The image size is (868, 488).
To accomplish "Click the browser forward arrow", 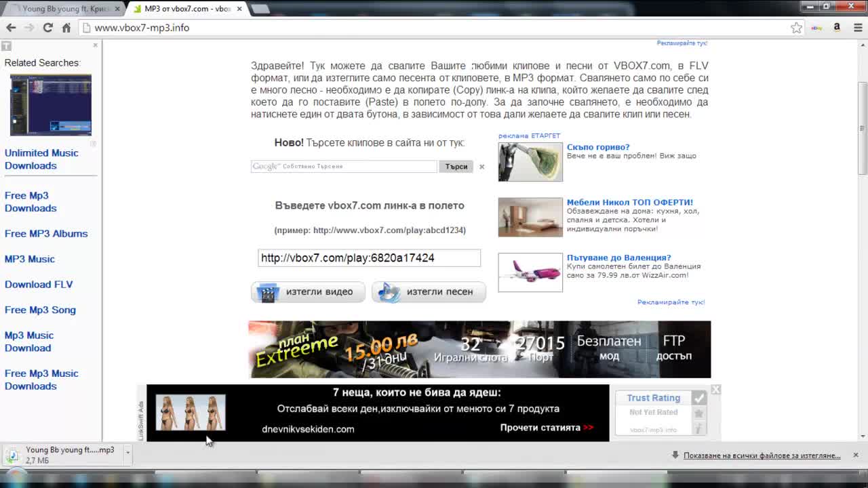I will click(29, 28).
